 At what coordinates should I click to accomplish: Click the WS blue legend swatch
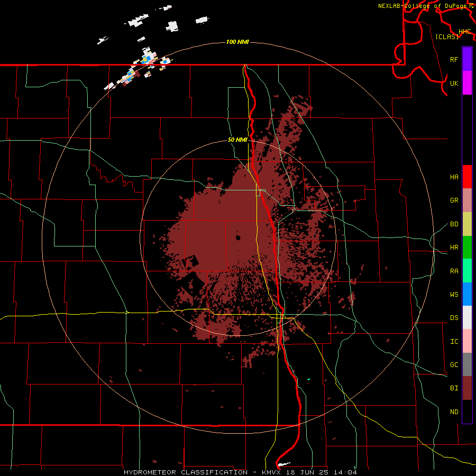pyautogui.click(x=467, y=294)
